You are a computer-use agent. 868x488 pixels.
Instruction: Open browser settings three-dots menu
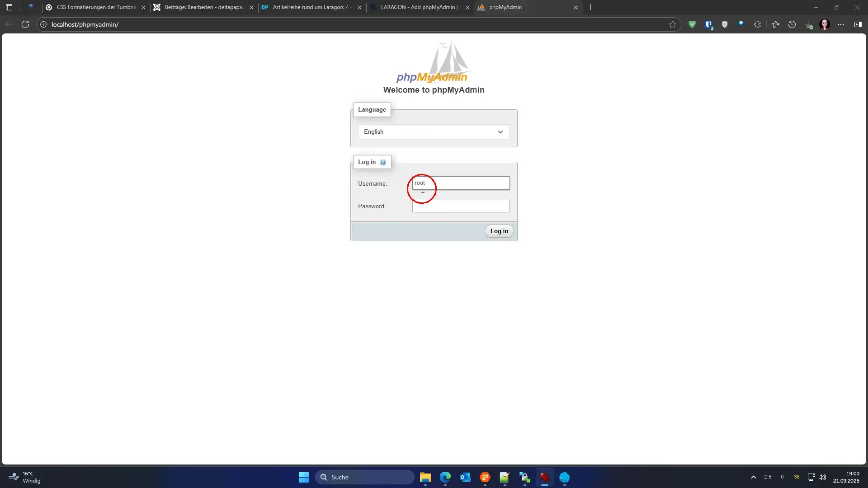tap(841, 24)
